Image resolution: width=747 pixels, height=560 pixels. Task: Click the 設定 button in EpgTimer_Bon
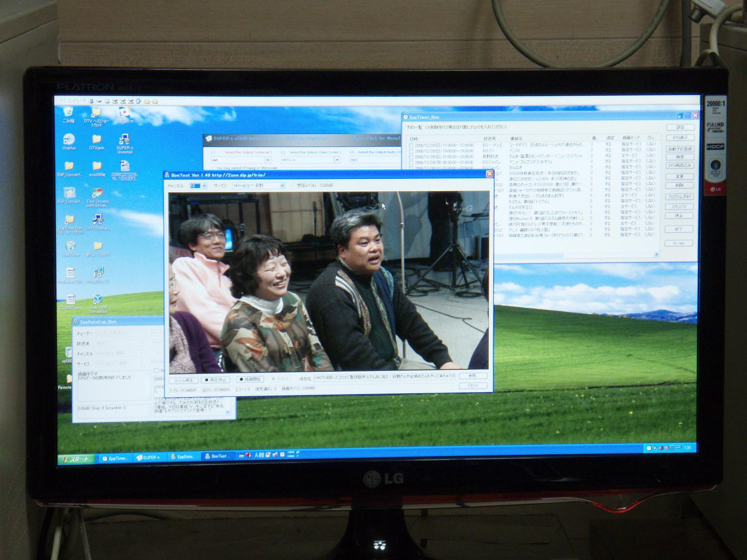(680, 127)
